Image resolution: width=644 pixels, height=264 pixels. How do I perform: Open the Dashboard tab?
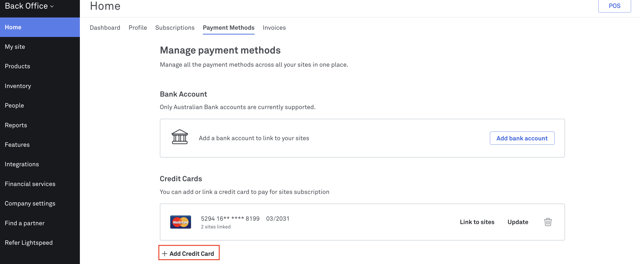(105, 28)
